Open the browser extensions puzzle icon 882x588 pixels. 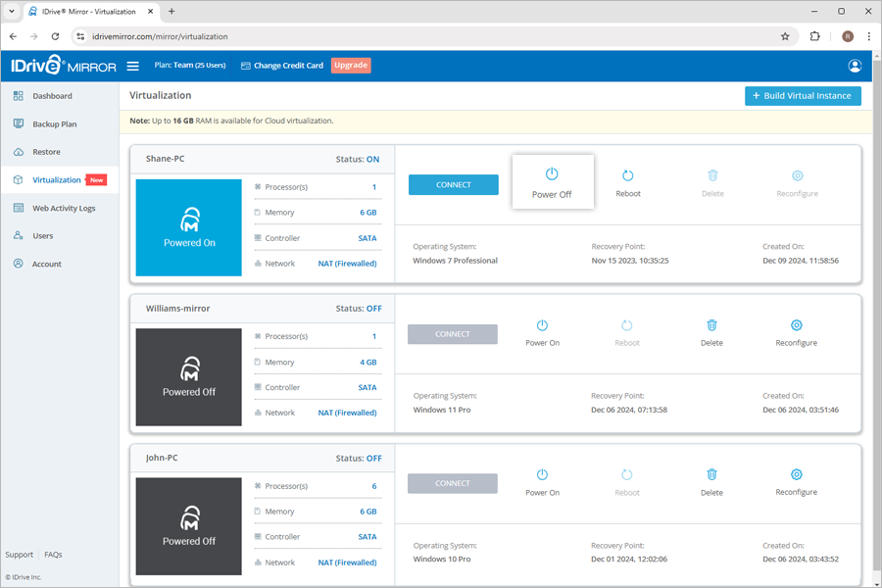[814, 36]
